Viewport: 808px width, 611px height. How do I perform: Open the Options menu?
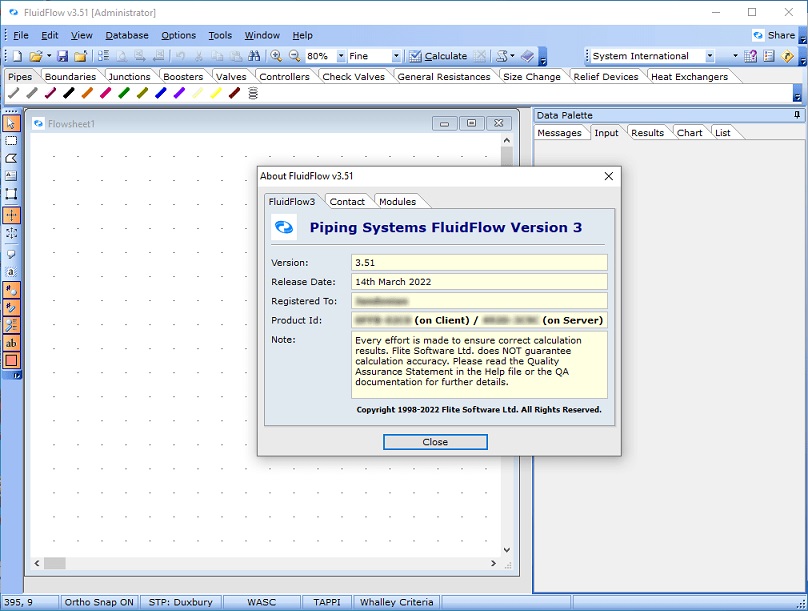point(178,36)
